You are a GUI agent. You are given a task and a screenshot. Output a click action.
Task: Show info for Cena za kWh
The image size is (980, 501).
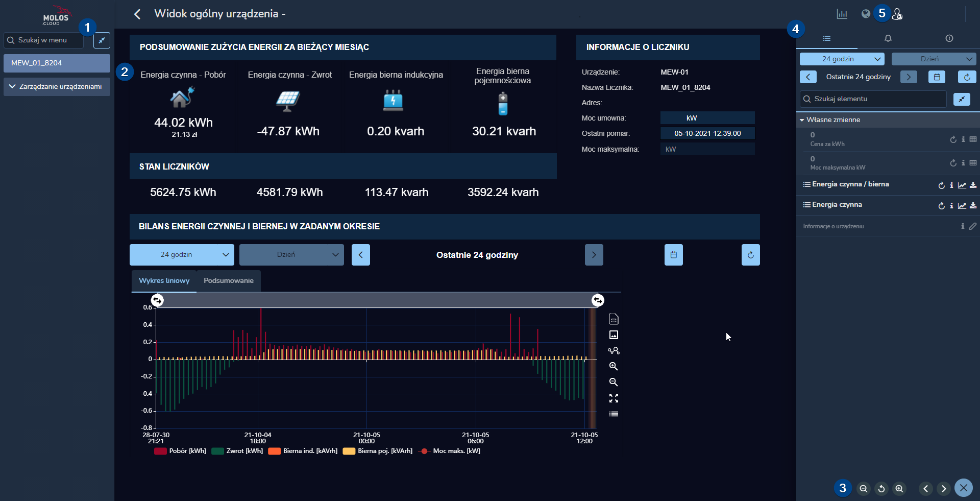coord(963,139)
